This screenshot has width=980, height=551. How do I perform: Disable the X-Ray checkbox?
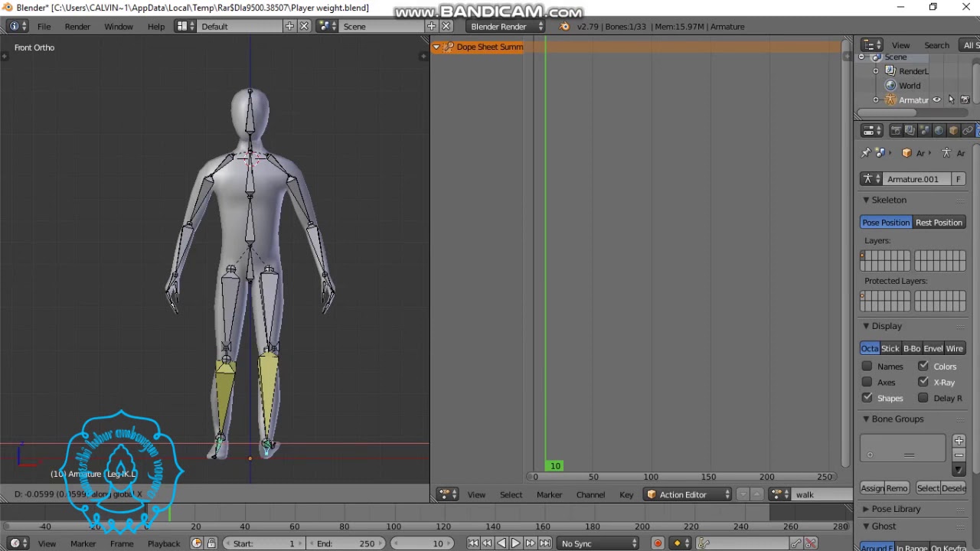tap(923, 382)
